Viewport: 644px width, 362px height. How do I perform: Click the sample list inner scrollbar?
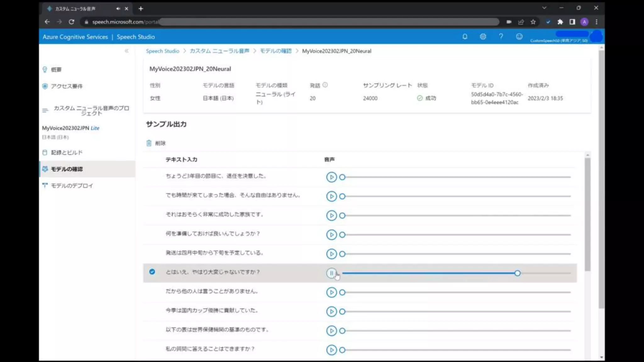(x=587, y=214)
